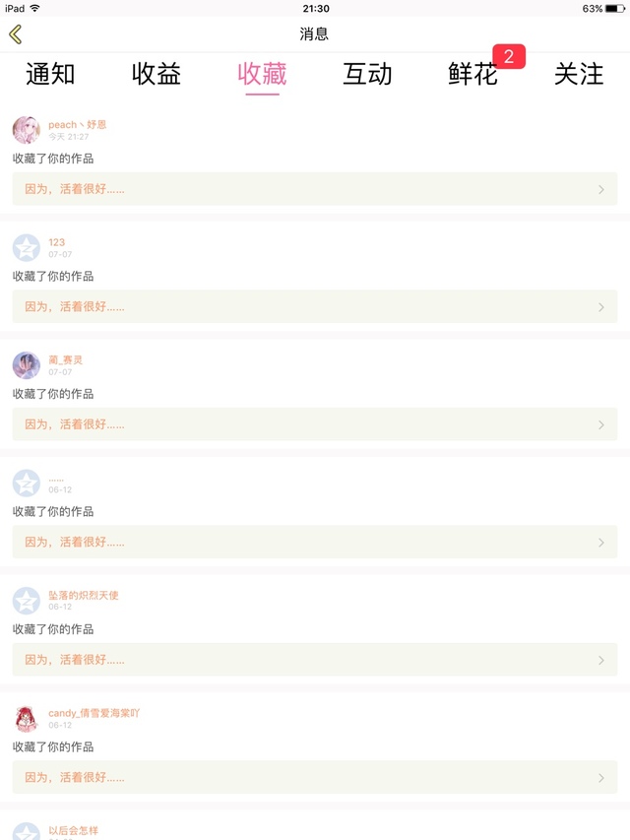
Task: Open candy_倩雪爱海棠吖's avatar picture
Action: pos(27,719)
